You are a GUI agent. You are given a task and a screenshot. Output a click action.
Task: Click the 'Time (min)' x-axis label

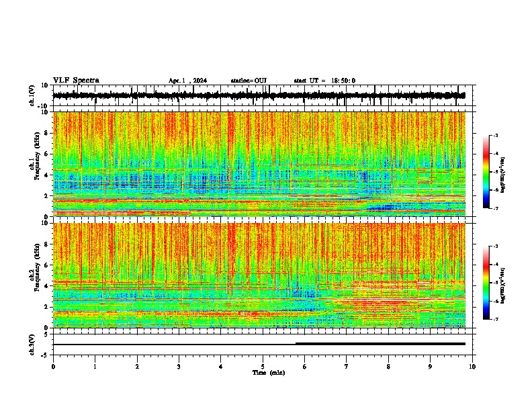click(269, 373)
